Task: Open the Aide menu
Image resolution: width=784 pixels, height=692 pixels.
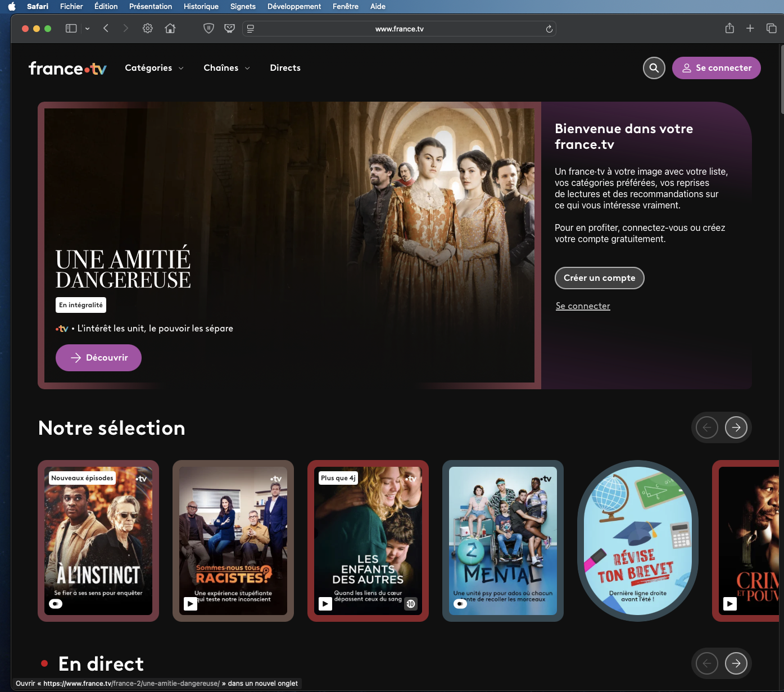Action: tap(378, 7)
